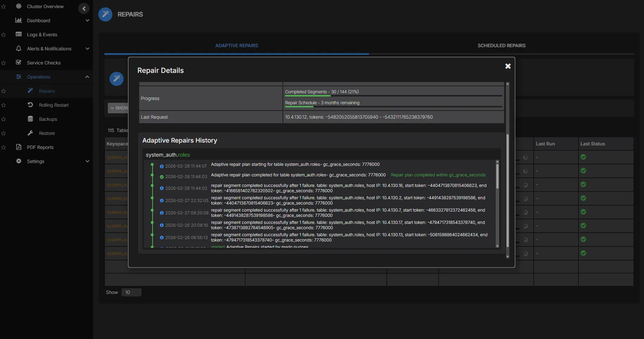The height and width of the screenshot is (339, 644).
Task: Collapse the sidebar with back arrow button
Action: click(84, 8)
